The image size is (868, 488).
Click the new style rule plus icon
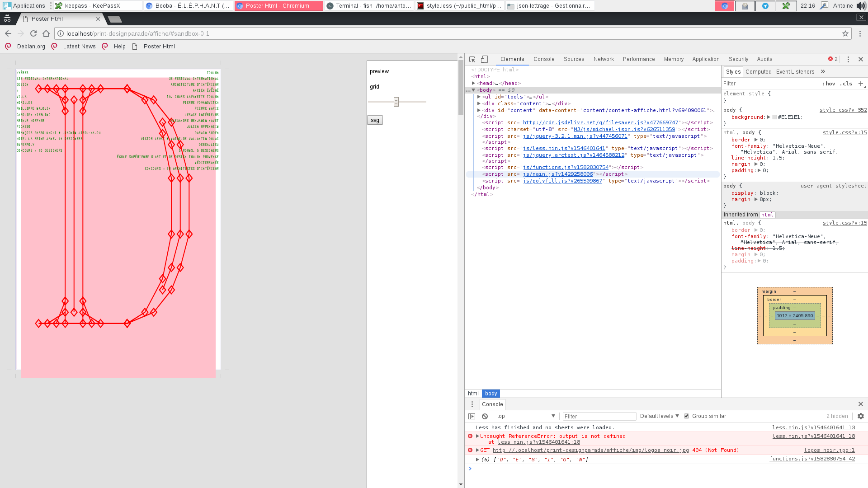(x=861, y=84)
